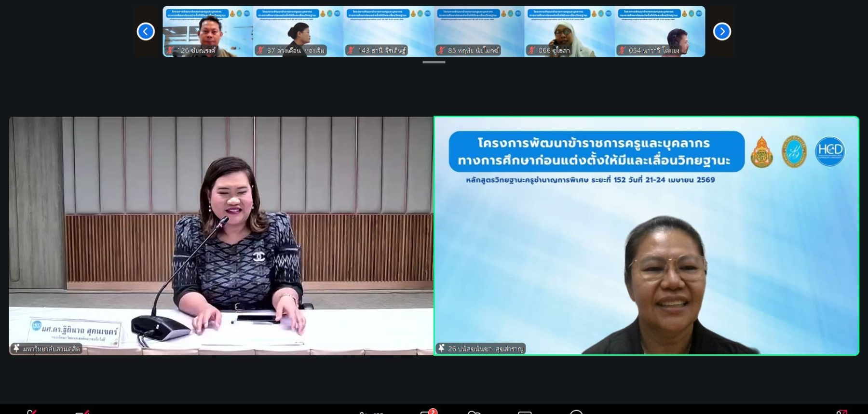The height and width of the screenshot is (414, 868).
Task: Select the 143 ธานี participant thumbnail
Action: click(x=389, y=31)
